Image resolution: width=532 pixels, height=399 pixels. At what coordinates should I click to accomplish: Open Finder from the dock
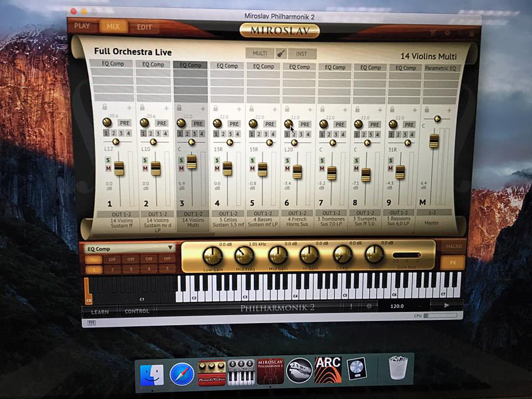click(152, 375)
